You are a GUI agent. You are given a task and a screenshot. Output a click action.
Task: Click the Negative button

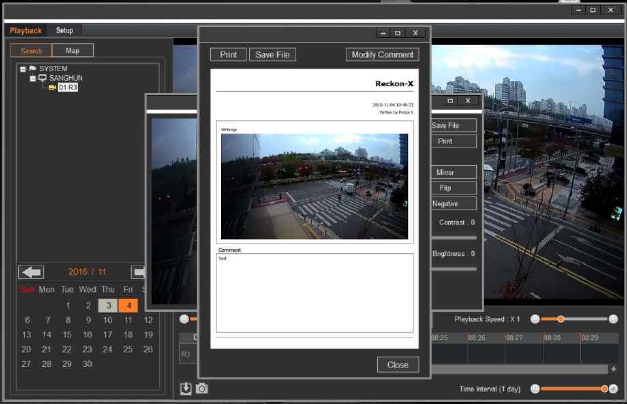pyautogui.click(x=454, y=204)
